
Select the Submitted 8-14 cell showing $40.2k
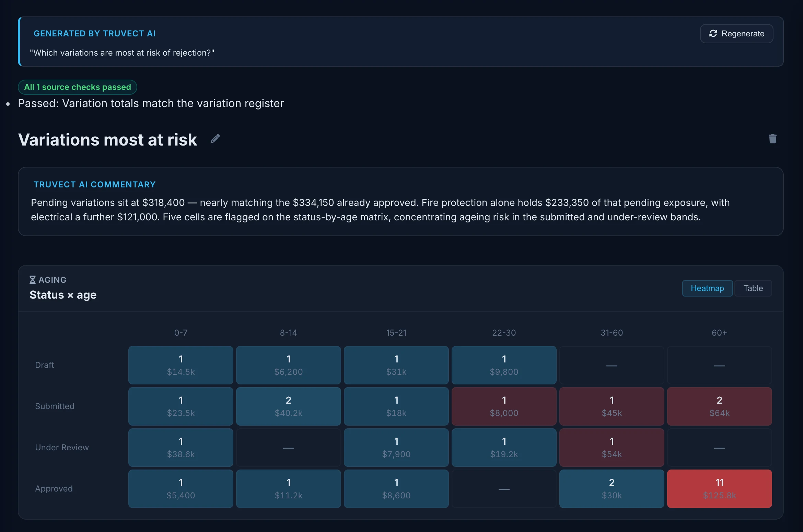click(x=289, y=406)
